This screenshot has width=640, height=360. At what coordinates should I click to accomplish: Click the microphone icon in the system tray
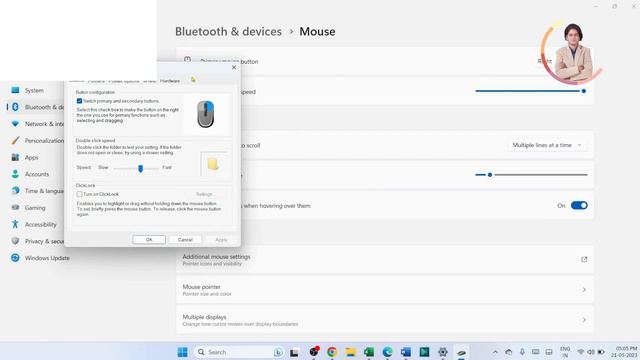[x=522, y=352]
